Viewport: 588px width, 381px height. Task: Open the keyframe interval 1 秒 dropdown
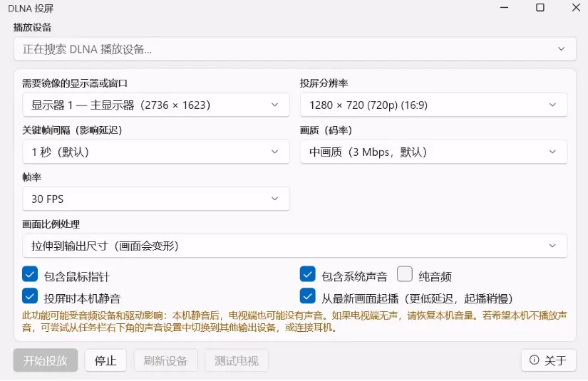point(156,152)
